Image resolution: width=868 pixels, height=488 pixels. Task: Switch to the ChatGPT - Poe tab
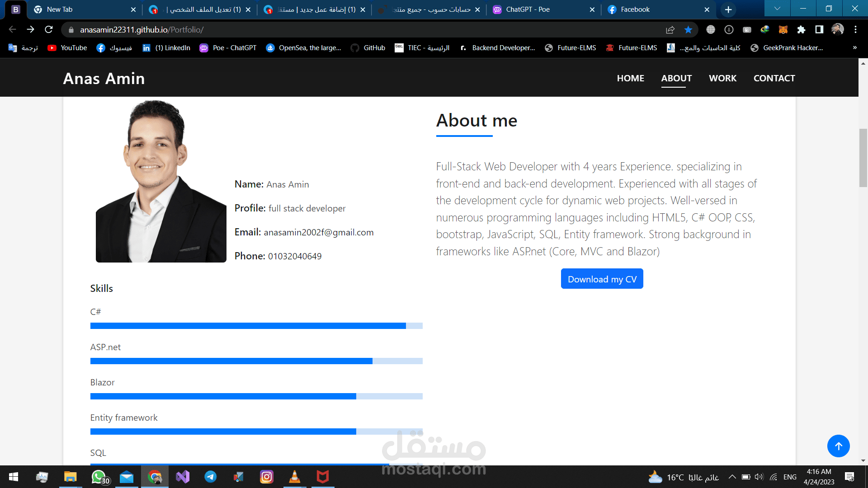point(528,9)
